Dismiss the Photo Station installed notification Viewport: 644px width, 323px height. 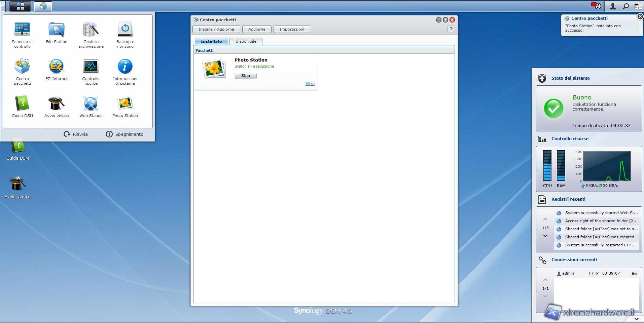pyautogui.click(x=640, y=16)
